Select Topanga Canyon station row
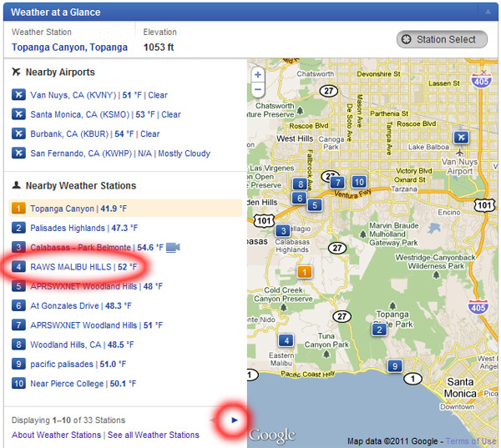This screenshot has height=448, width=501. [x=125, y=209]
